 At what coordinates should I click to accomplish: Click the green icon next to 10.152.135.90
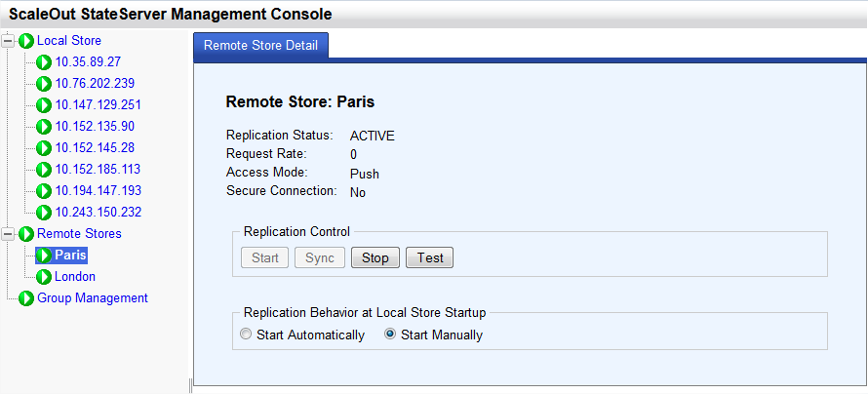(44, 127)
